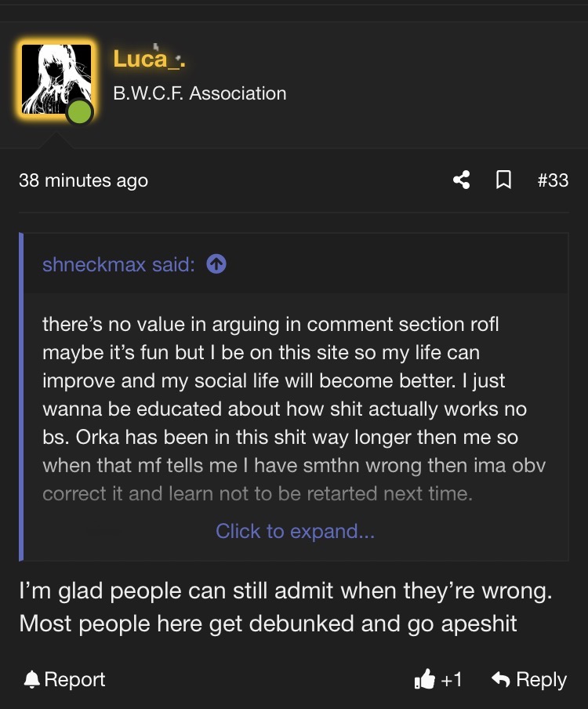Click the green online status dot

pyautogui.click(x=78, y=112)
